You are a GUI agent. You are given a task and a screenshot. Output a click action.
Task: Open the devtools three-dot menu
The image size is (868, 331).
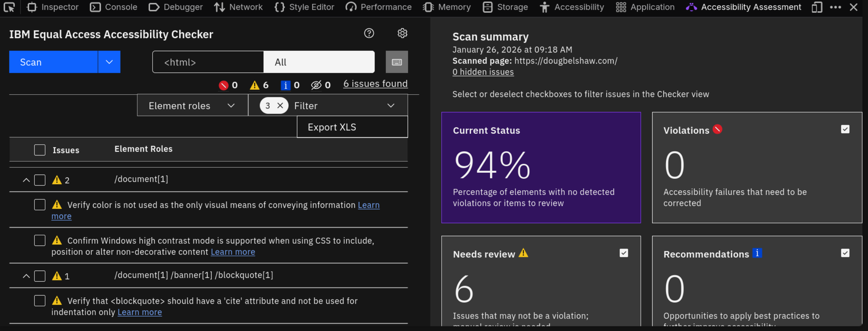[835, 7]
